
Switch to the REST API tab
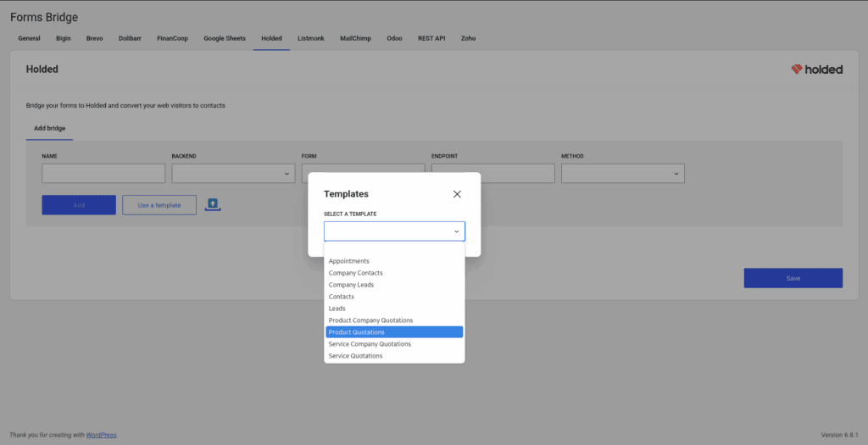[x=431, y=38]
